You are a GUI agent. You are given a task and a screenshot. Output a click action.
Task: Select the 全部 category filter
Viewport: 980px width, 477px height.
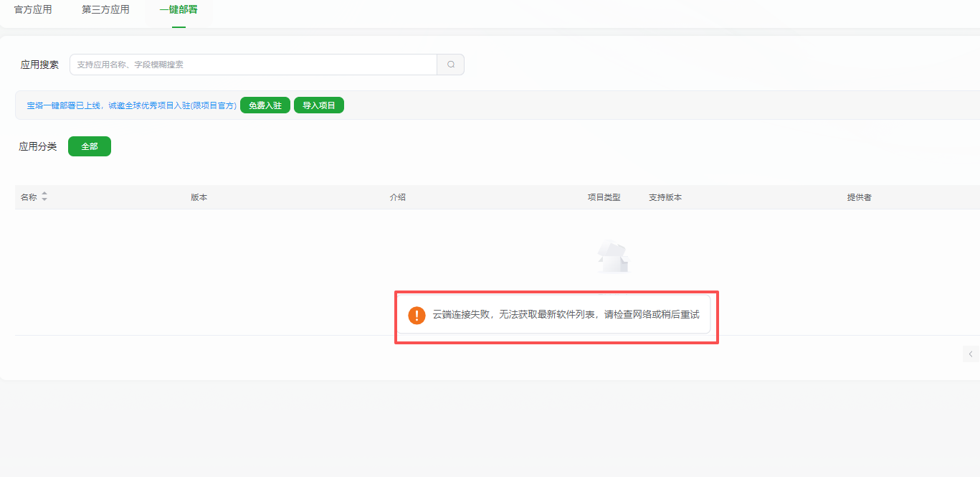click(89, 146)
